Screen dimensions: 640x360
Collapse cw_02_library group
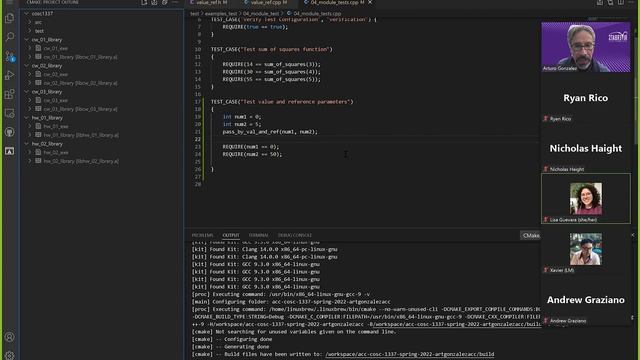coord(27,65)
